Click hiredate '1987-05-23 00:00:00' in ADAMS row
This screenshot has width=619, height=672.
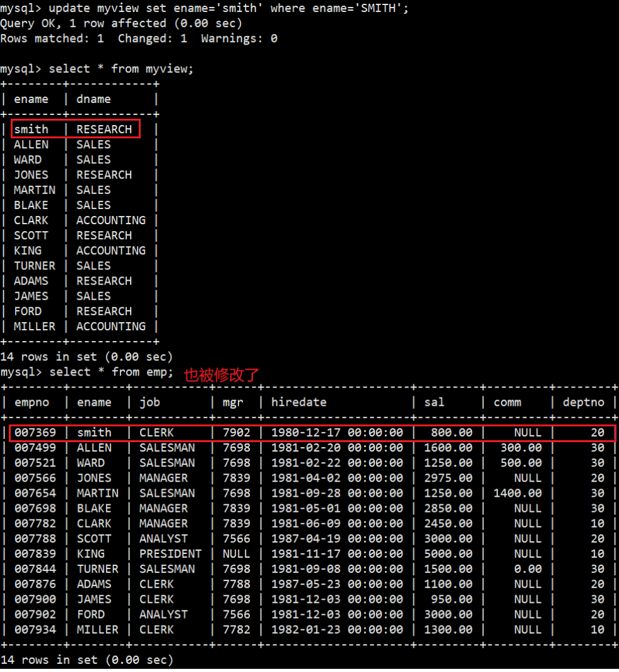coord(336,584)
